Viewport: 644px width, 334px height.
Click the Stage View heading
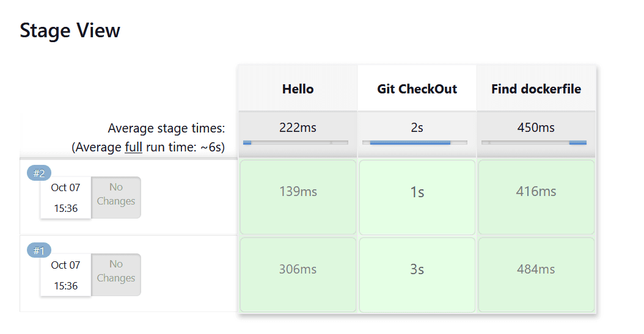pyautogui.click(x=70, y=31)
